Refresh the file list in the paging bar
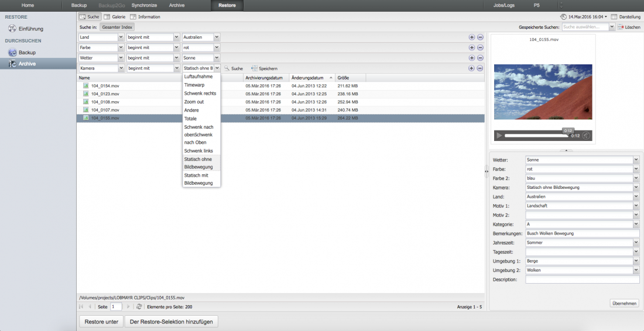This screenshot has width=644, height=331. (139, 306)
